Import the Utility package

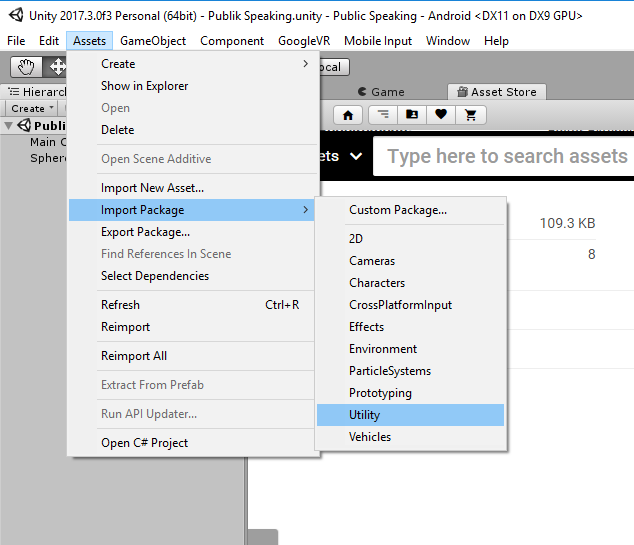coord(410,415)
